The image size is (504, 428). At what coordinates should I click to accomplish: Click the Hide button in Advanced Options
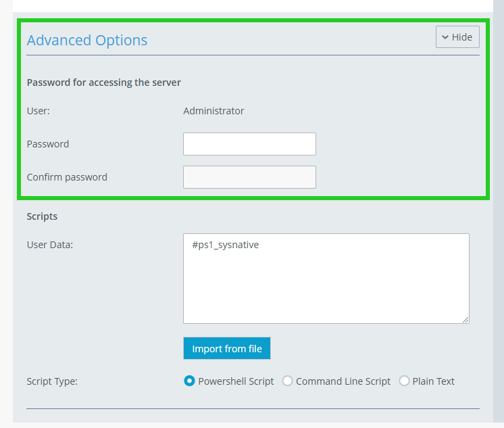coord(457,37)
